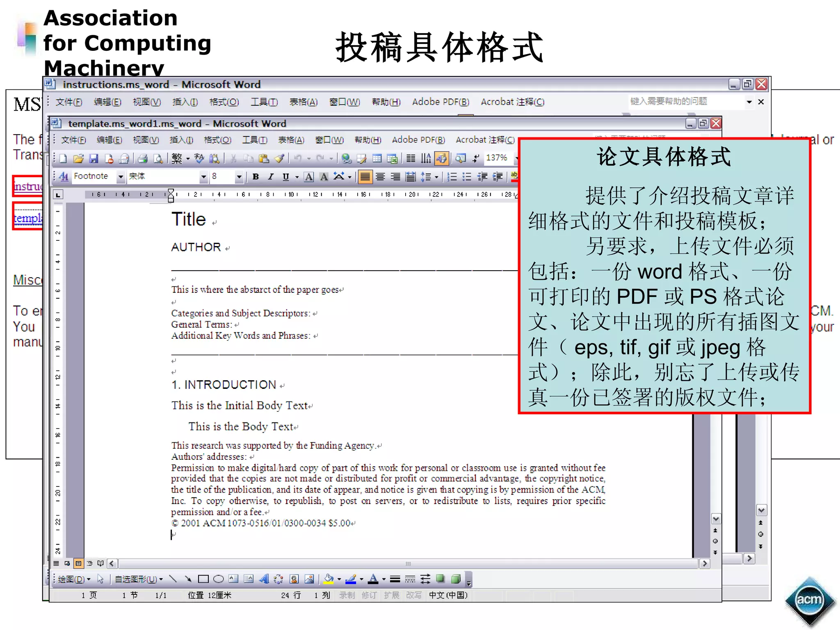Toggle Bold formatting
Screen dimensions: 840x630
point(256,177)
